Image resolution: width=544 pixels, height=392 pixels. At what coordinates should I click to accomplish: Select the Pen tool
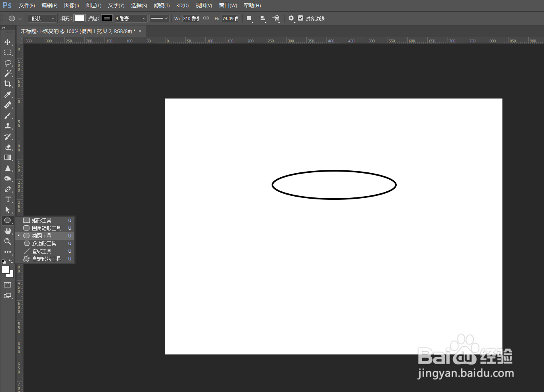[8, 189]
